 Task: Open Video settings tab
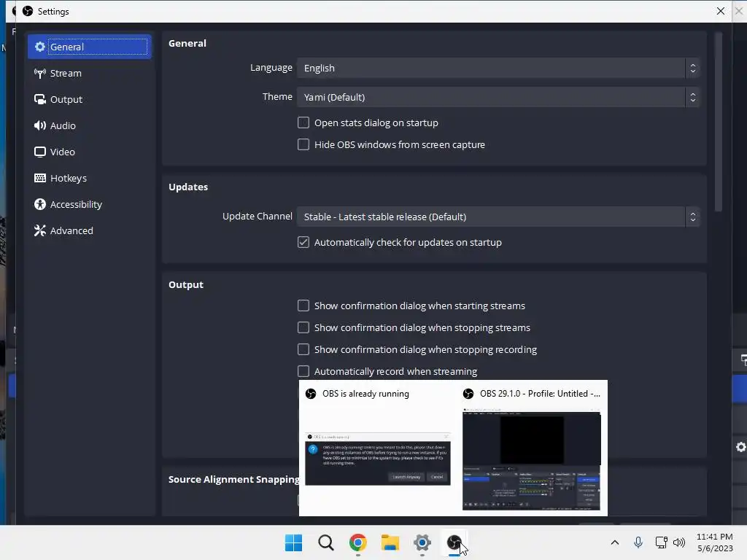90,152
